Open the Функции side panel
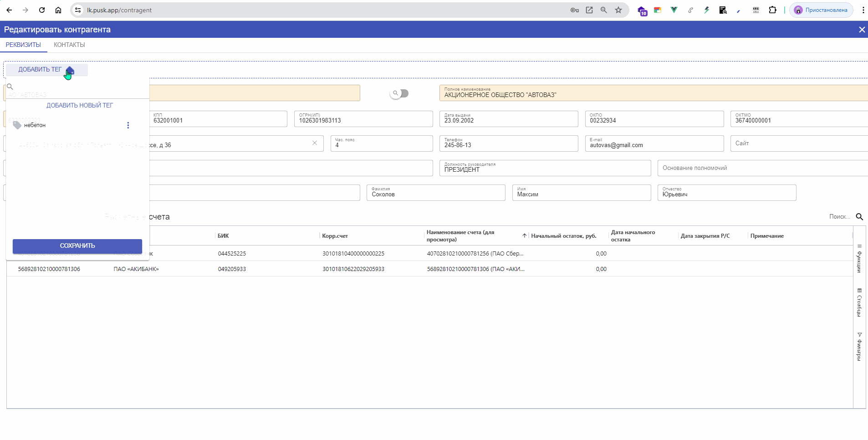The width and height of the screenshot is (868, 440). click(859, 259)
